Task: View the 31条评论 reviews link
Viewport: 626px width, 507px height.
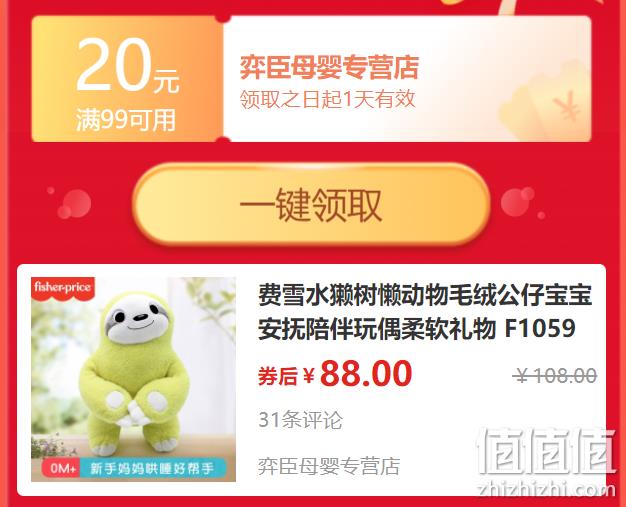Action: point(300,420)
